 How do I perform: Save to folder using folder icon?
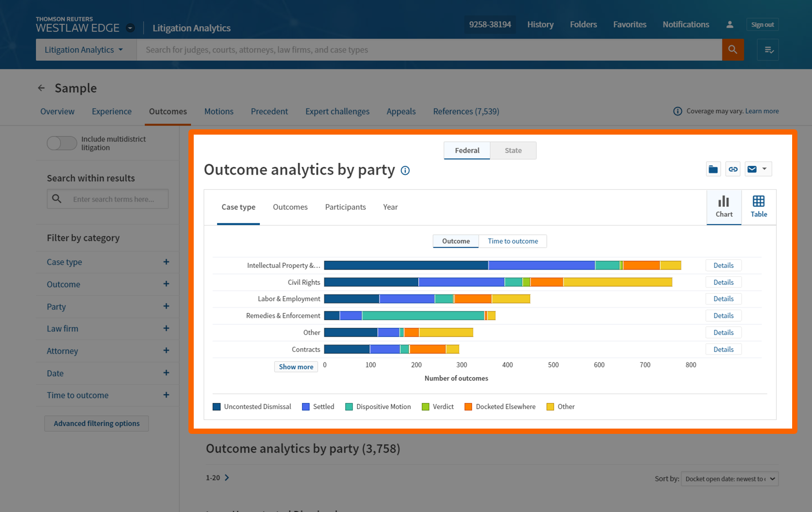[x=713, y=169]
